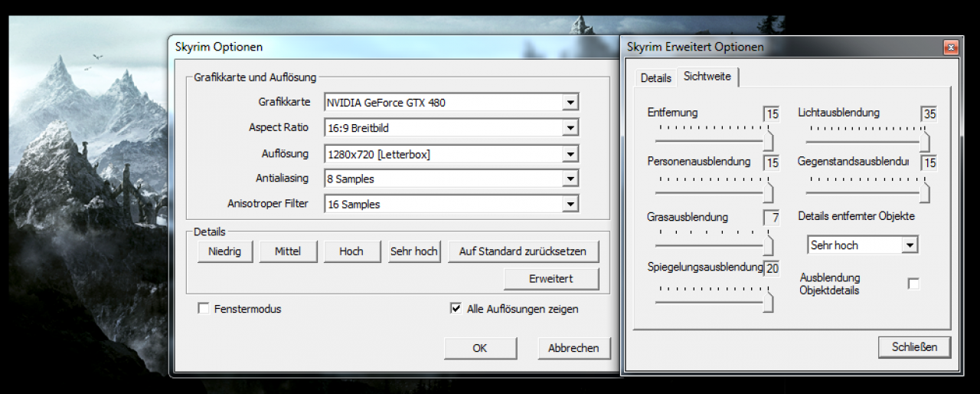Click the Personenausblendung value box showing 15
This screenshot has width=980, height=394.
point(772,163)
